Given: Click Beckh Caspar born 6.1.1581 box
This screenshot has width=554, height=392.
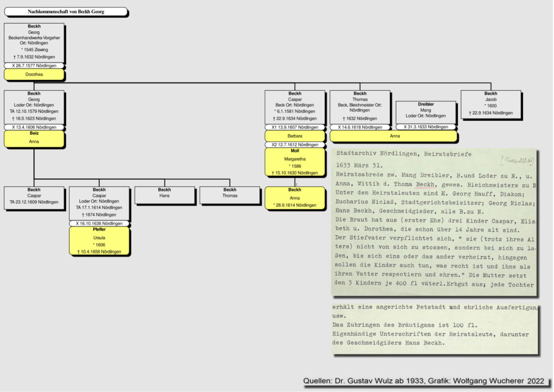Looking at the screenshot, I should click(295, 107).
